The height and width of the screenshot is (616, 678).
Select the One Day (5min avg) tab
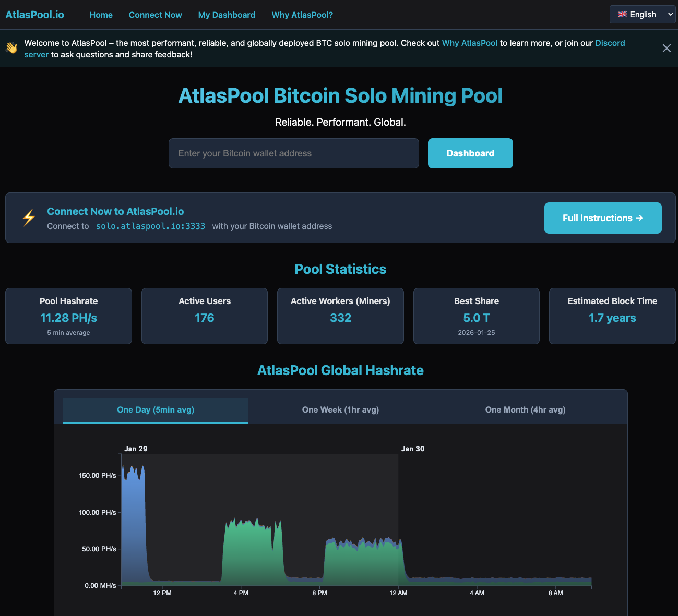tap(156, 410)
